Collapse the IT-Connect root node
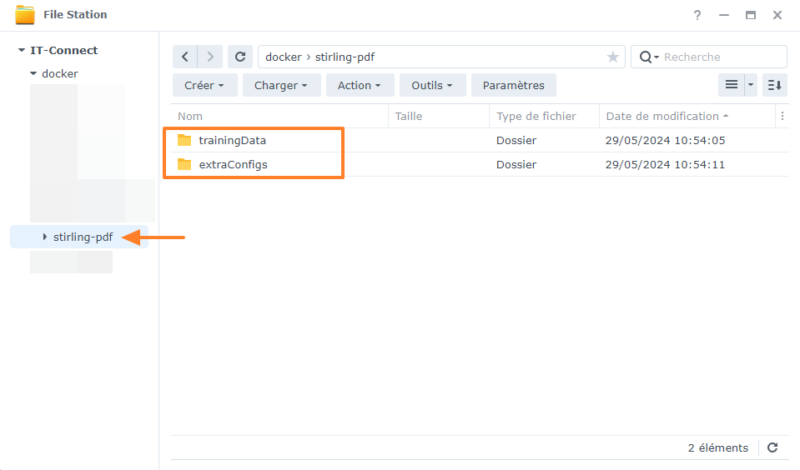This screenshot has height=470, width=800. [21, 50]
